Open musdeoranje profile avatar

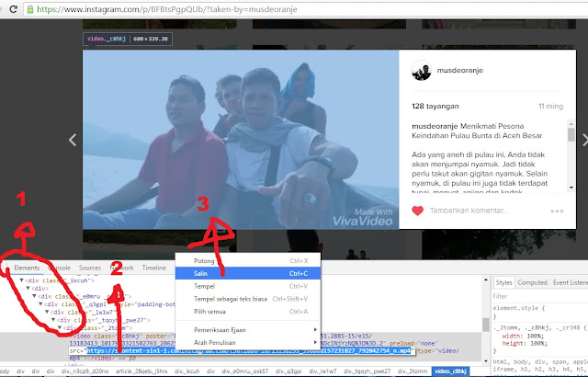(421, 70)
